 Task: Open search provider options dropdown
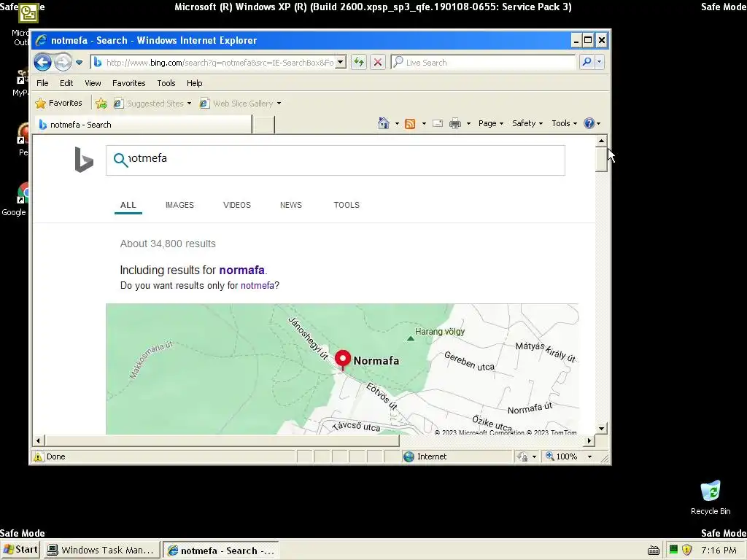(x=600, y=62)
